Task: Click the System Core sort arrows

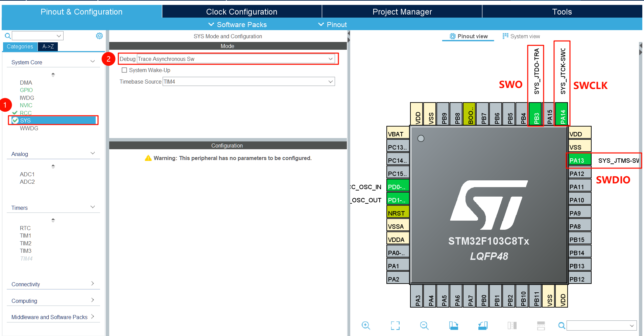Action: [x=53, y=74]
